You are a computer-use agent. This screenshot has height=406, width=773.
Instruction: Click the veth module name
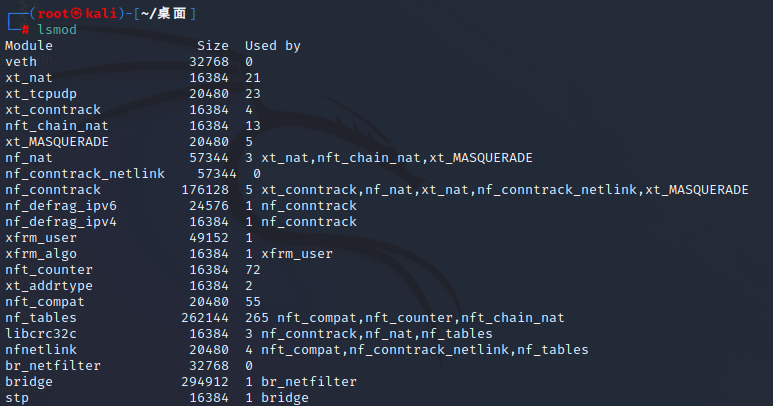click(21, 62)
